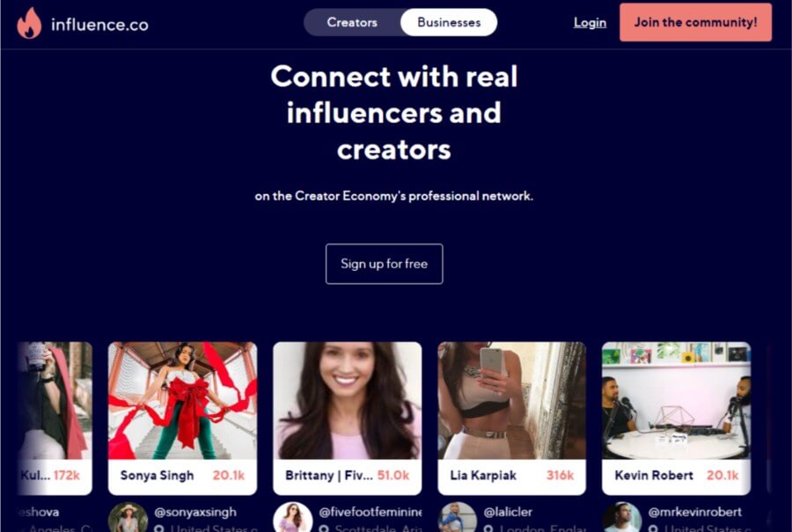This screenshot has width=792, height=532.
Task: Open the Login link
Action: (590, 23)
